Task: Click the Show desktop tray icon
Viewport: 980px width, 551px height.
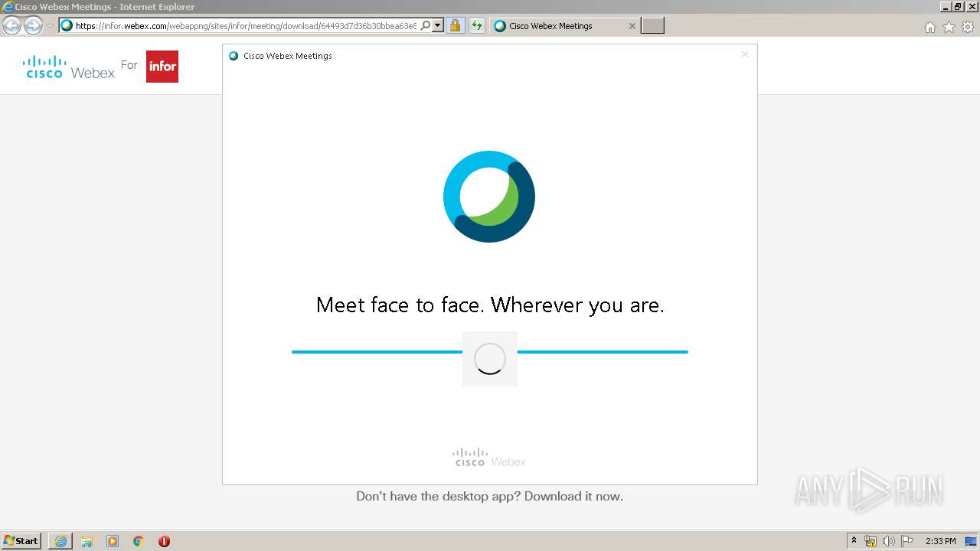Action: point(970,541)
